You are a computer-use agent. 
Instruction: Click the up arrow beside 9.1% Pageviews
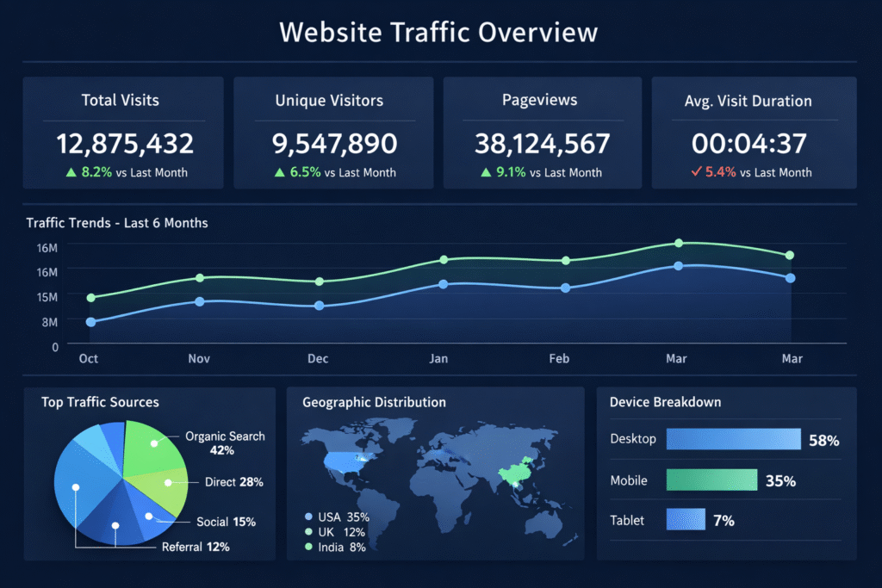pyautogui.click(x=486, y=172)
